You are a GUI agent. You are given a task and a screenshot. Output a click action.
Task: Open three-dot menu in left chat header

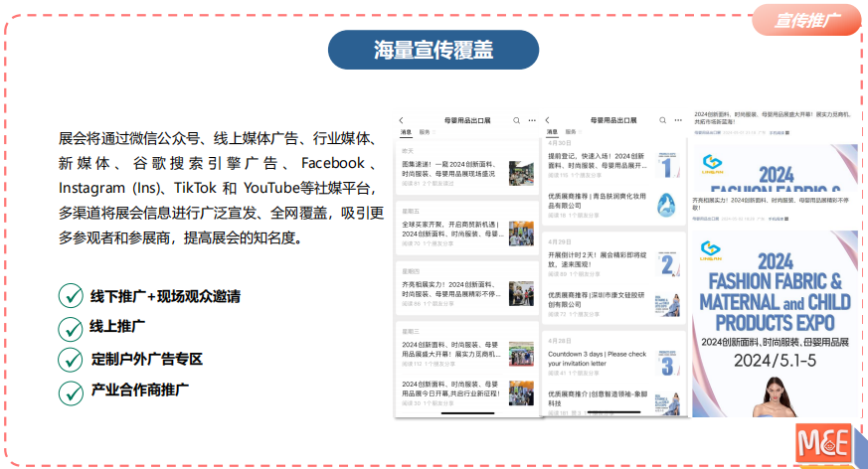click(530, 120)
